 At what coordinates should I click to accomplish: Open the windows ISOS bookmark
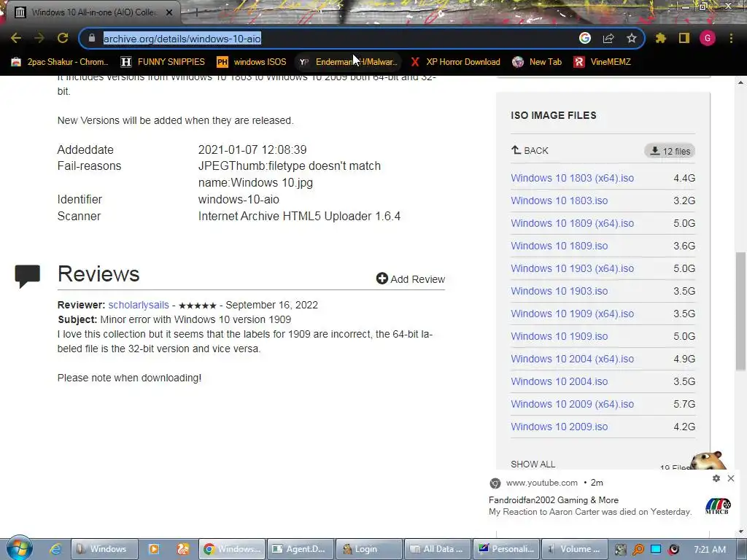252,62
